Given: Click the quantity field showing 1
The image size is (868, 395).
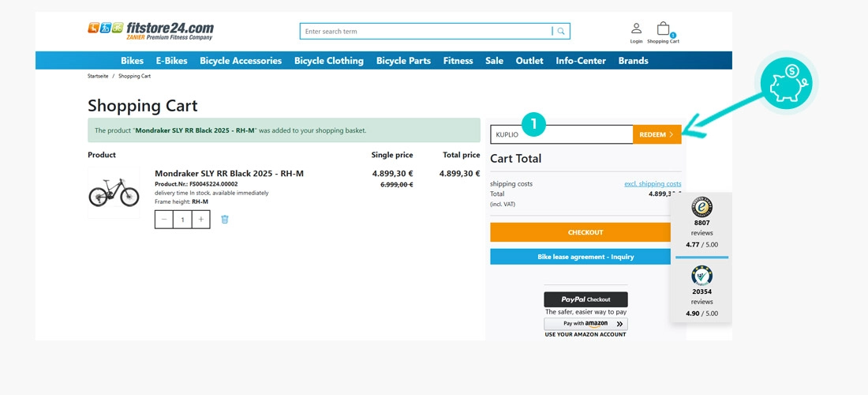Looking at the screenshot, I should [183, 220].
